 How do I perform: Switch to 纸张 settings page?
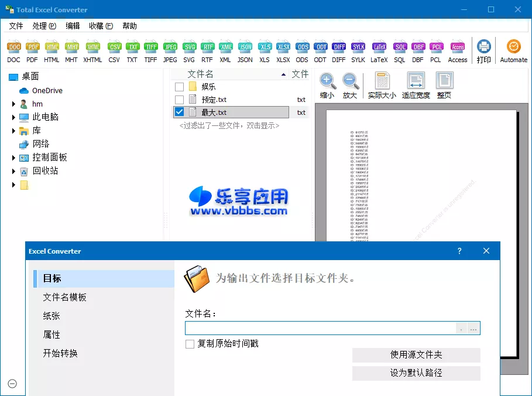tap(52, 316)
